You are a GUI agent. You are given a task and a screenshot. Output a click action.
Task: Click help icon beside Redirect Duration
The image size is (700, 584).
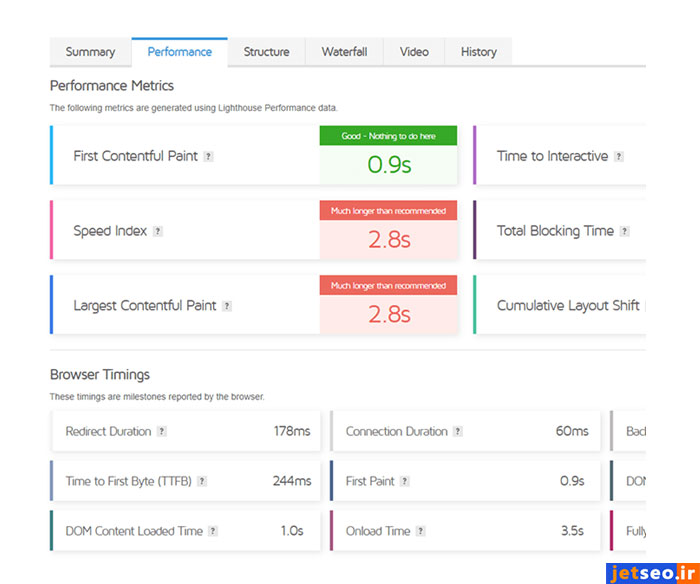pyautogui.click(x=162, y=432)
